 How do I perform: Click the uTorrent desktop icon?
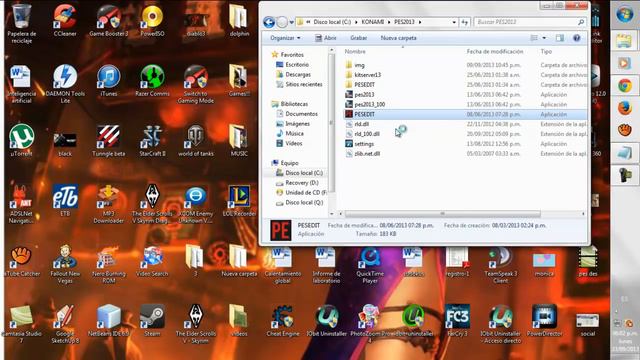pyautogui.click(x=21, y=140)
